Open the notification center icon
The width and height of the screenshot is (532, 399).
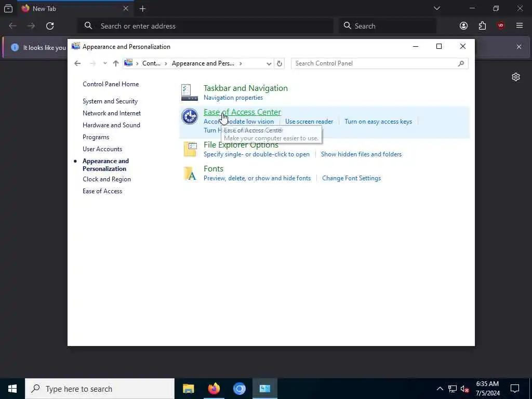[x=515, y=389]
